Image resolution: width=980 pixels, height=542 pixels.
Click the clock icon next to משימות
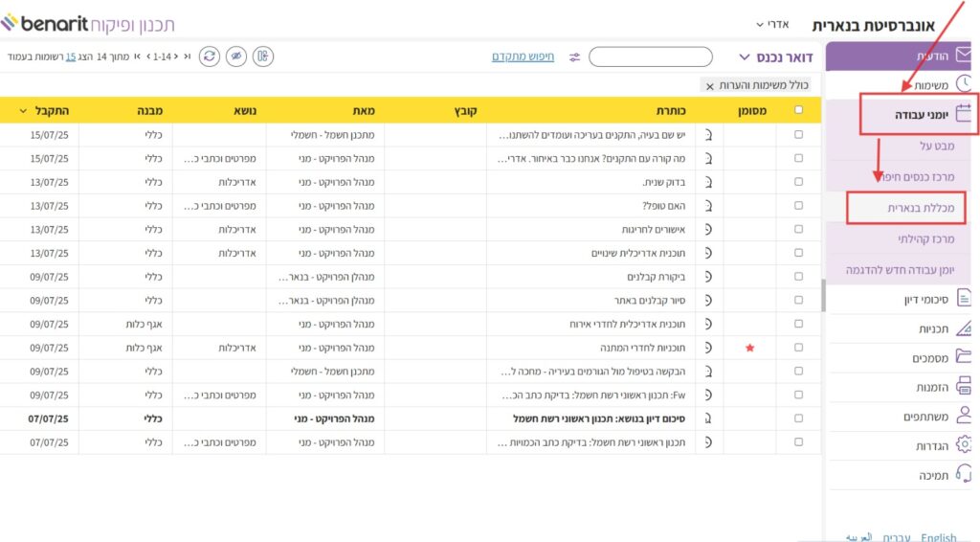[x=963, y=84]
